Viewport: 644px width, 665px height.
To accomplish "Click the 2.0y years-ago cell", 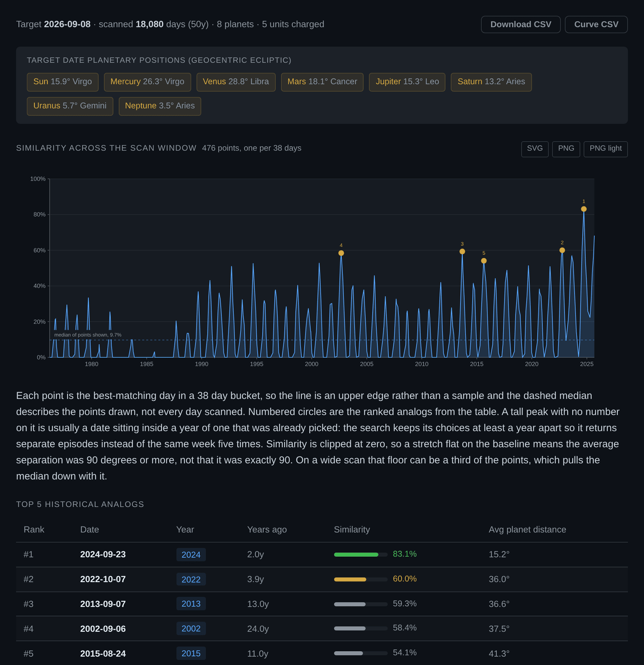I will coord(255,555).
